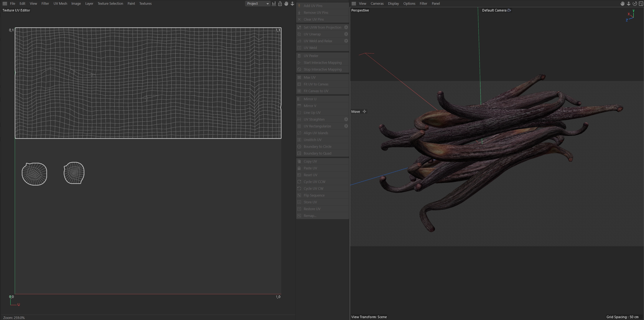Click the UV editor histogram bars icon
The image size is (644, 320).
pos(274,3)
